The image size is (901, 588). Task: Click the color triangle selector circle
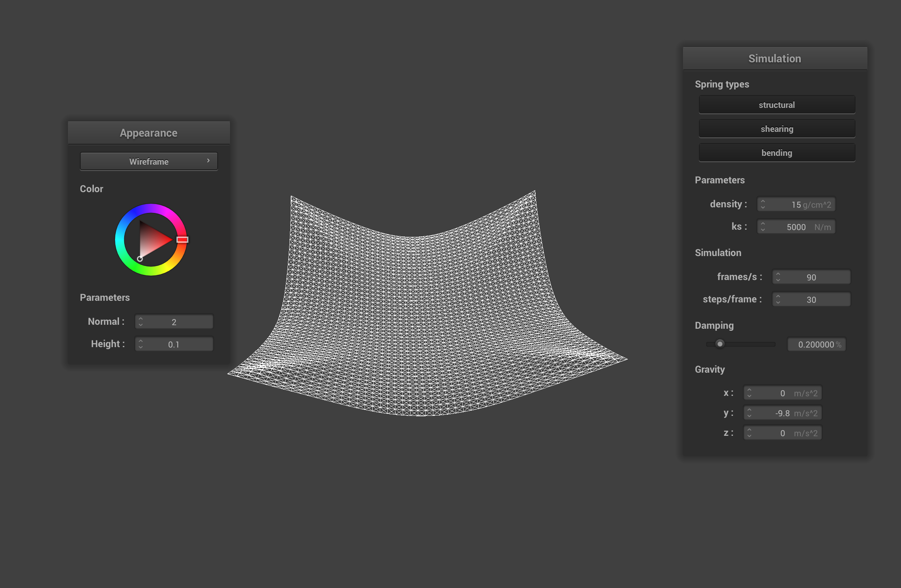click(140, 259)
